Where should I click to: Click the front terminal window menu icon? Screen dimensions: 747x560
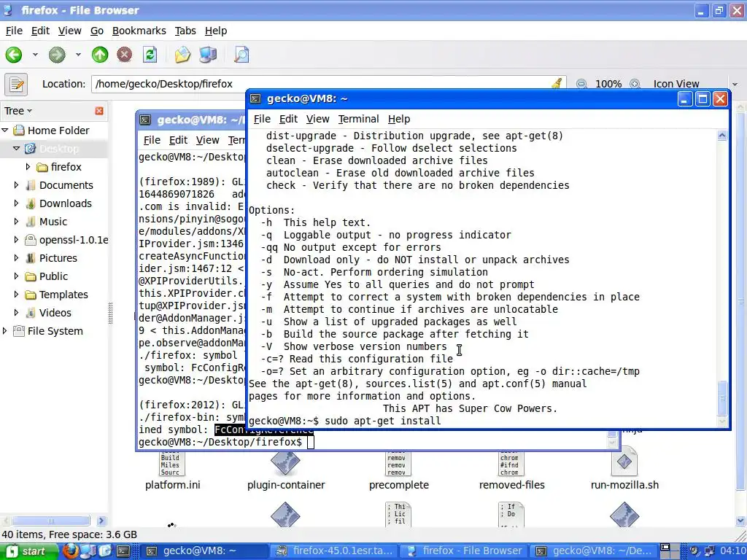coord(256,98)
